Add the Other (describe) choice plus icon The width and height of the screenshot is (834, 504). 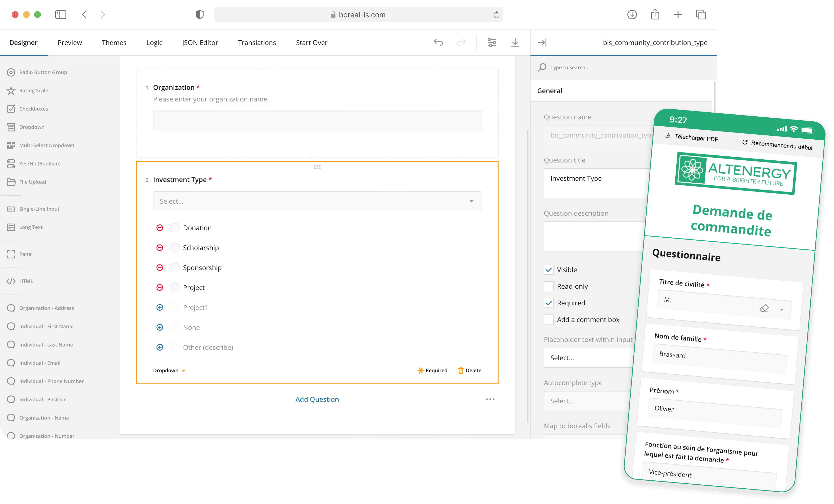click(160, 347)
